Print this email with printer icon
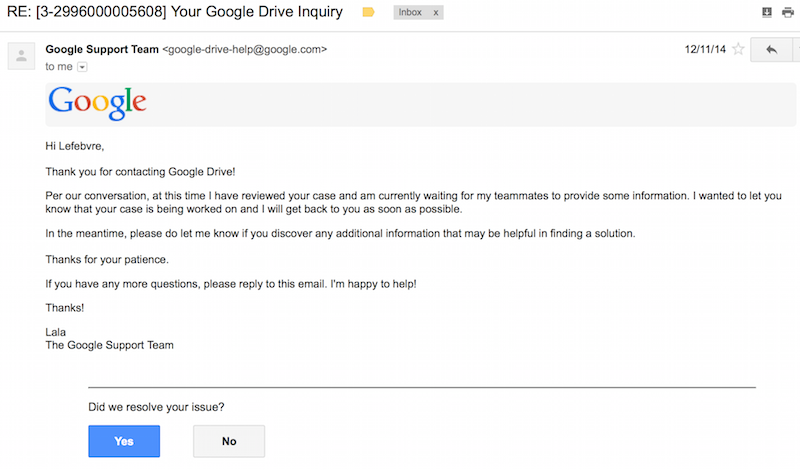Image resolution: width=800 pixels, height=470 pixels. coord(788,12)
